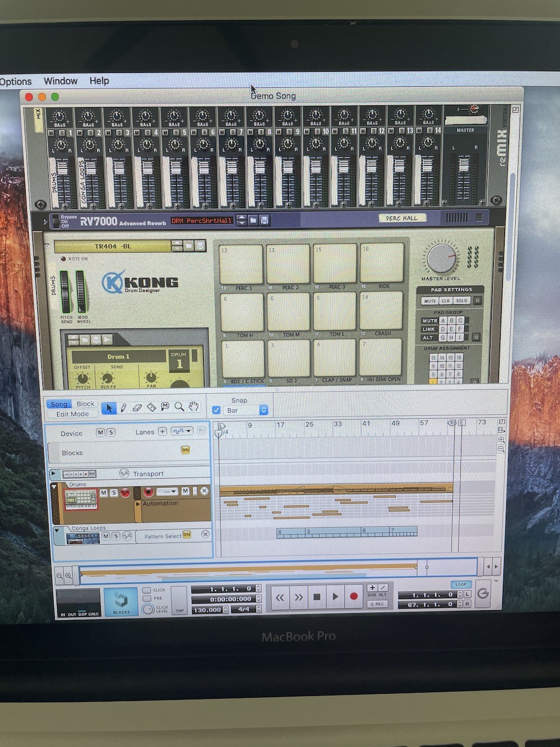Screen dimensions: 560x747
Task: Browse Kong patch folder icon
Action: [x=189, y=245]
